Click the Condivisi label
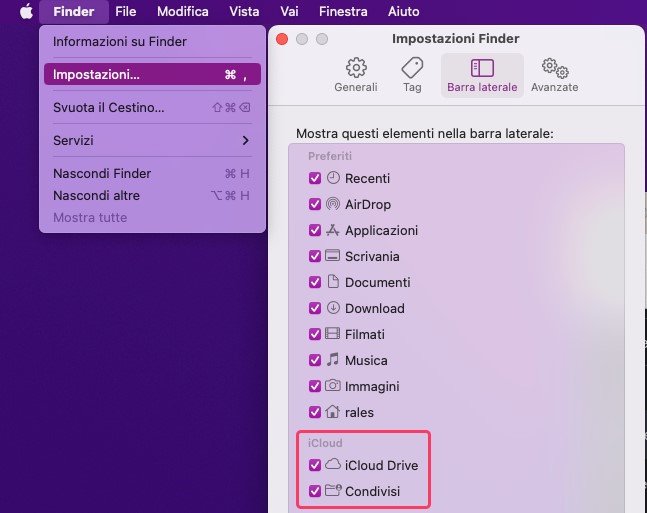 tap(373, 491)
